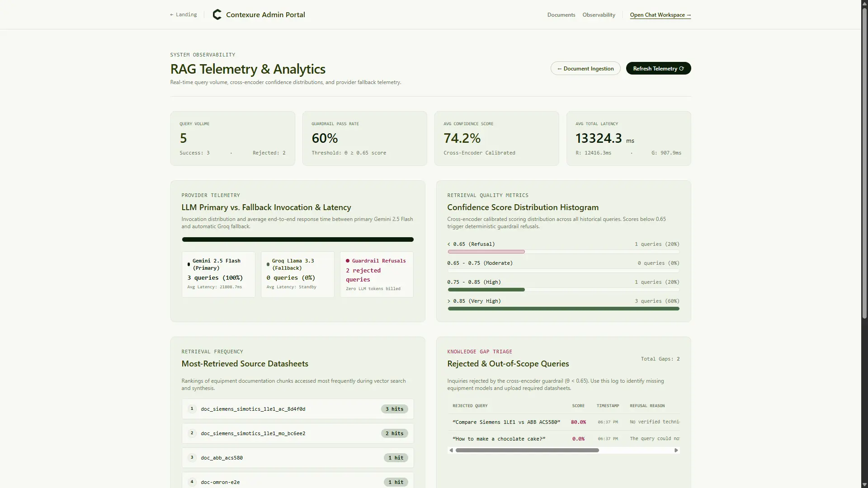
Task: Click the Contexure Admin Portal title
Action: click(x=265, y=14)
